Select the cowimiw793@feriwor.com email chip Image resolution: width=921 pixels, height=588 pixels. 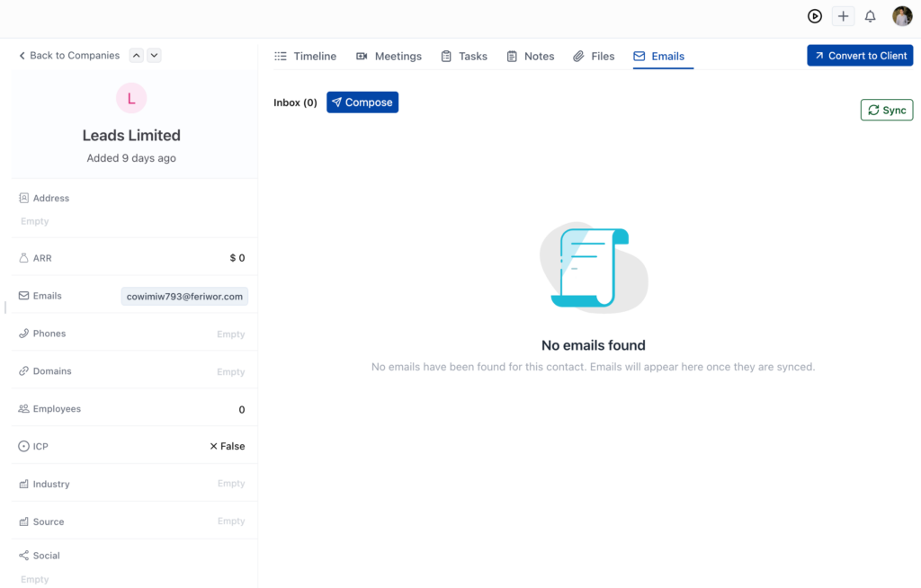(184, 295)
